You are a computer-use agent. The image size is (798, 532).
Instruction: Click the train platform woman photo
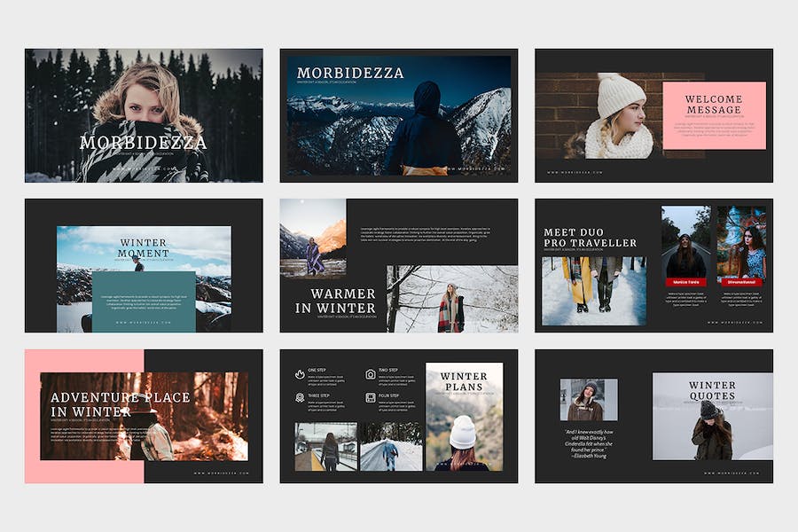(x=325, y=447)
